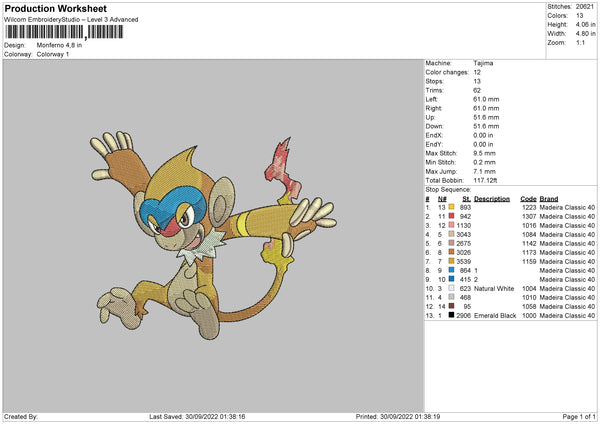Click the Stitches value 20621
The width and height of the screenshot is (600, 424).
[586, 5]
